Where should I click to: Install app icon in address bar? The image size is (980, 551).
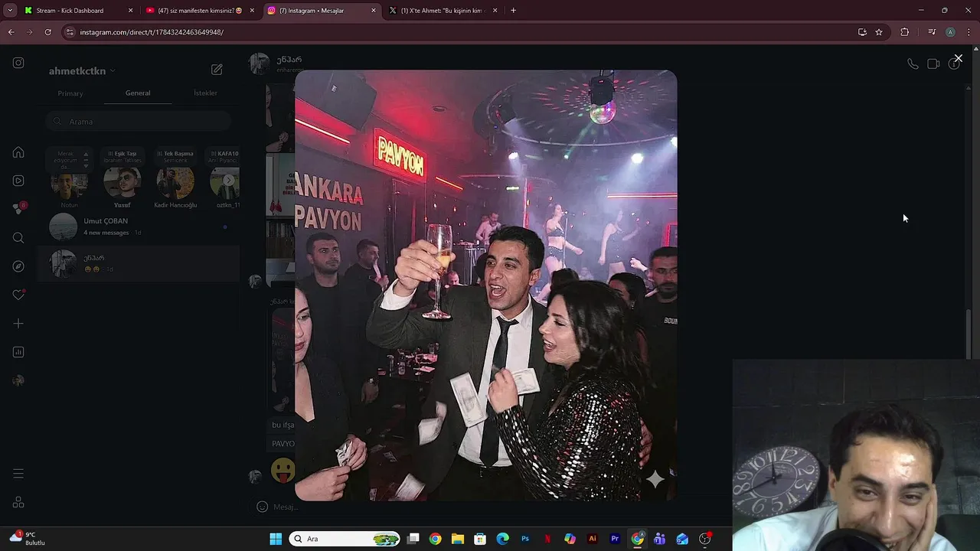(862, 32)
